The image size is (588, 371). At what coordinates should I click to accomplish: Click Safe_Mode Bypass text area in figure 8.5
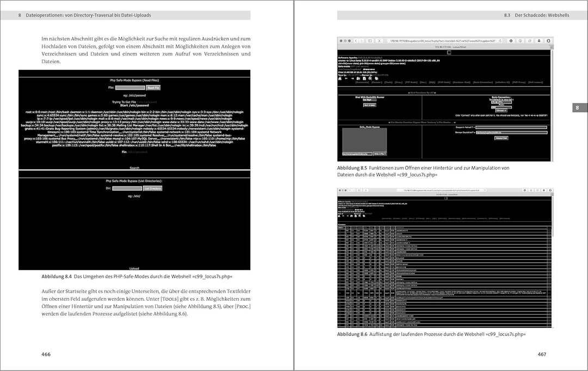[364, 139]
